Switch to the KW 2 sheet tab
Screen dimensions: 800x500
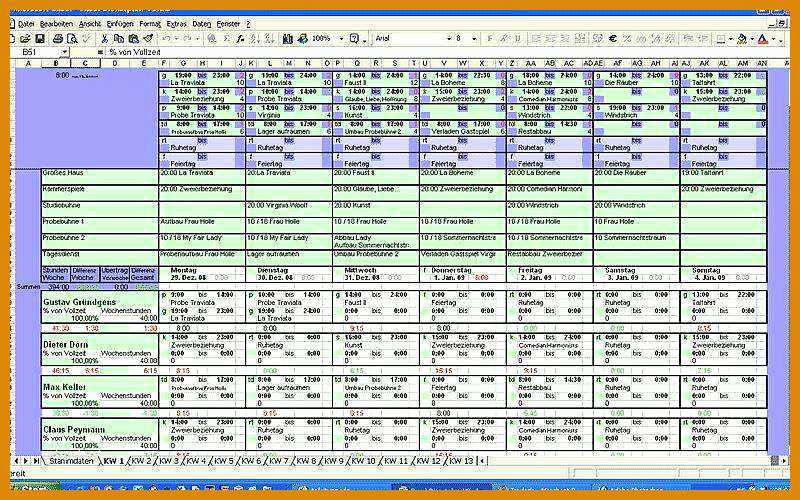click(141, 461)
